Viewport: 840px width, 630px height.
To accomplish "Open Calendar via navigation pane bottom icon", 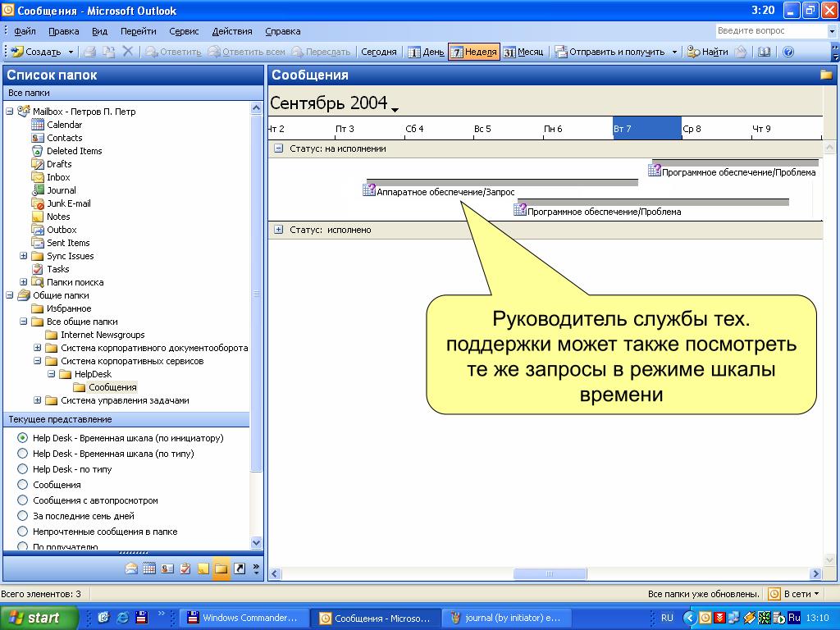I will click(149, 568).
